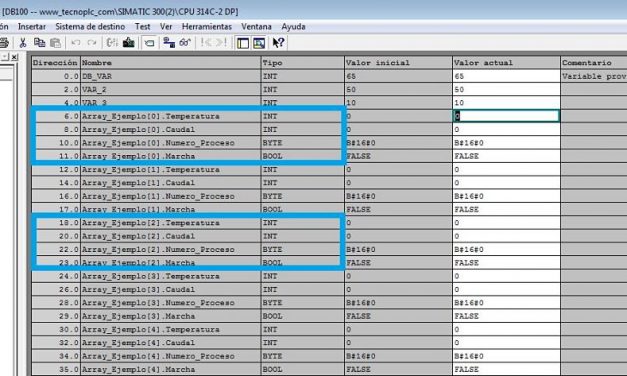Open the Ayuda menu
Screen dimensions: 627x376
coord(293,27)
